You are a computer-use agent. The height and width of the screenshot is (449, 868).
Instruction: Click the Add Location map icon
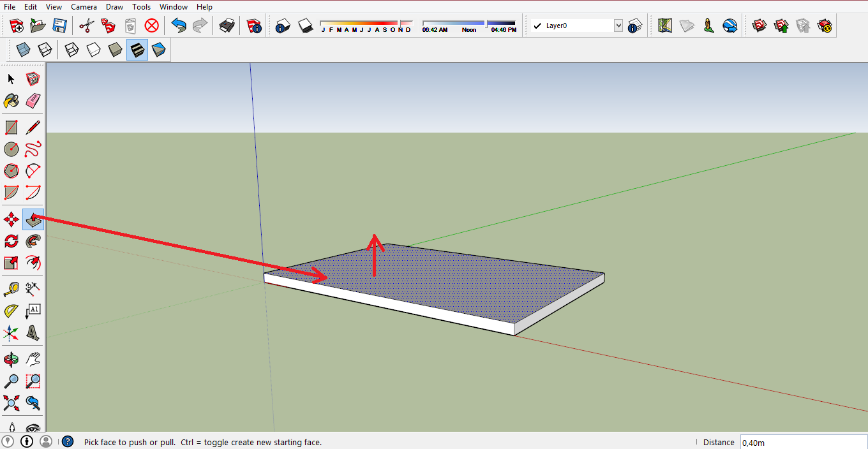665,26
